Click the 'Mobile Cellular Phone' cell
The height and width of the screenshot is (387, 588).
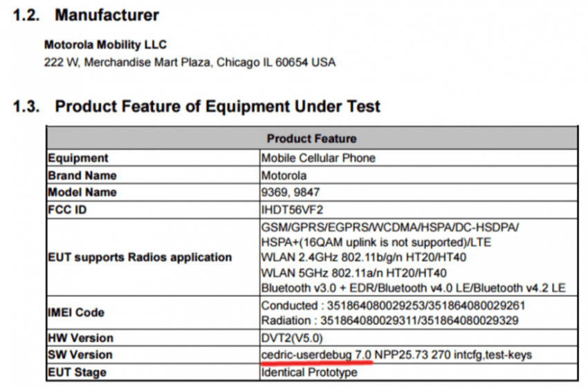point(318,158)
